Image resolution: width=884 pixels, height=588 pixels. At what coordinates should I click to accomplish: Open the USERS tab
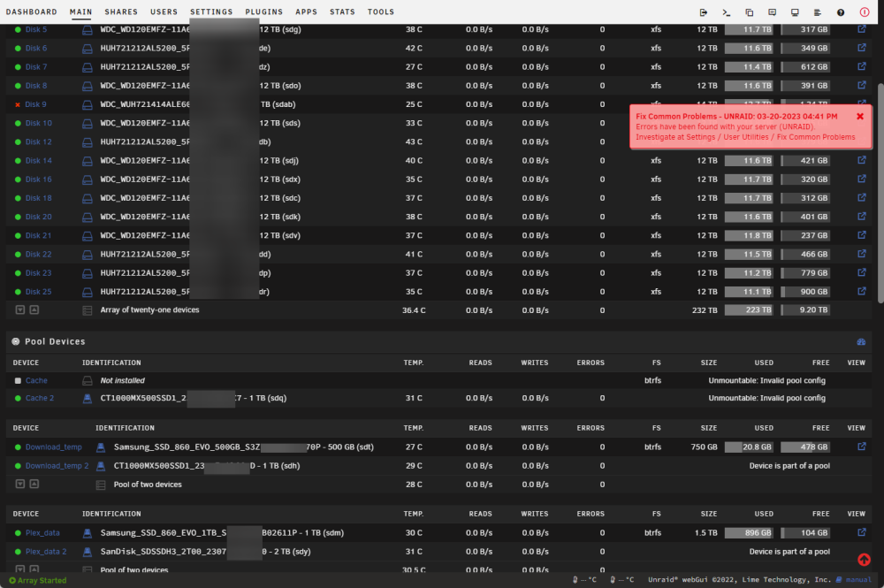[x=164, y=11]
